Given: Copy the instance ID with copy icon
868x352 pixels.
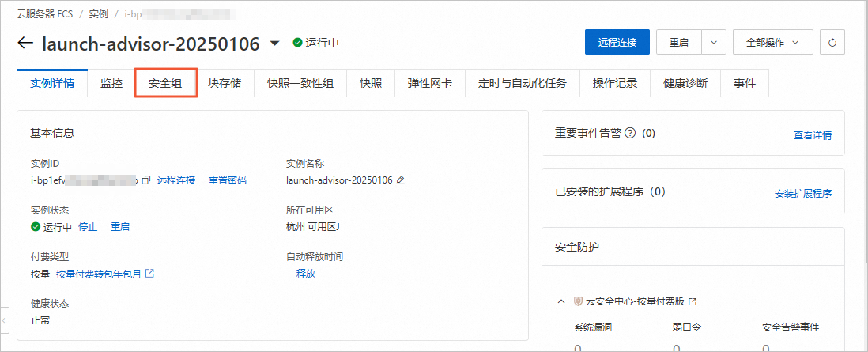Looking at the screenshot, I should [x=146, y=180].
